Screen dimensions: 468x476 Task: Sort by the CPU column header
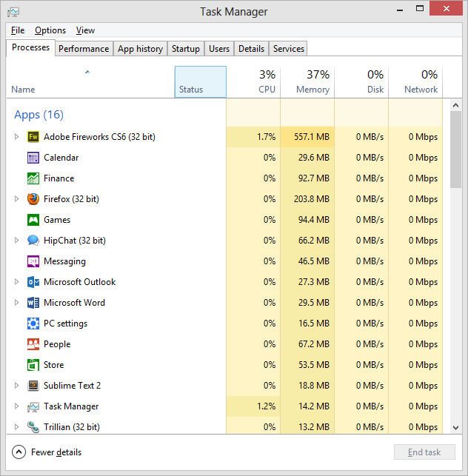(x=253, y=82)
